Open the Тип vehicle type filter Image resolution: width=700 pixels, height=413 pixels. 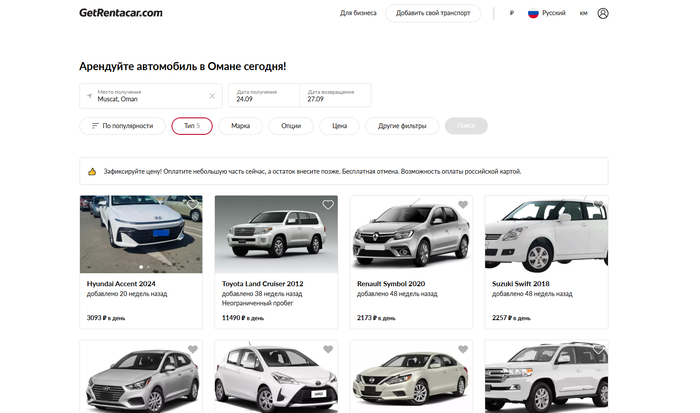pyautogui.click(x=191, y=126)
